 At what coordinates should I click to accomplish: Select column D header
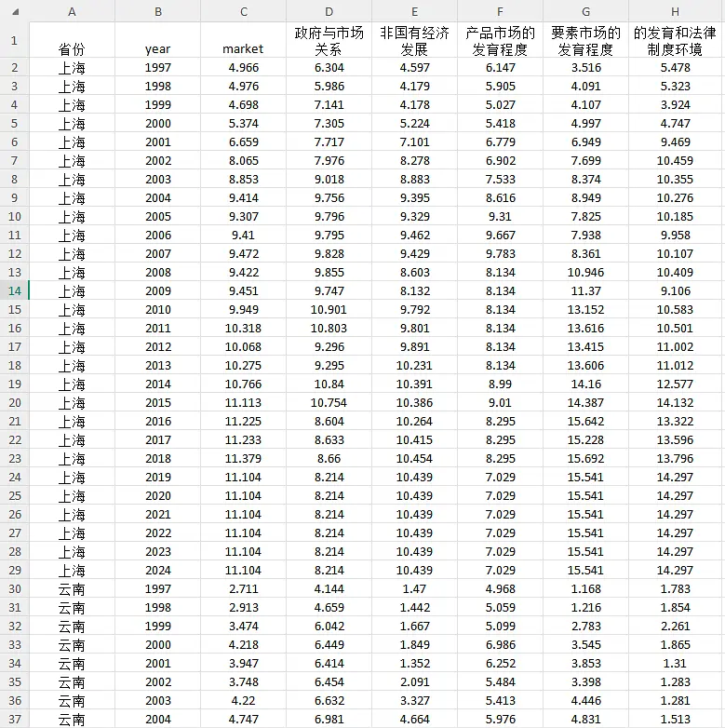pyautogui.click(x=329, y=11)
